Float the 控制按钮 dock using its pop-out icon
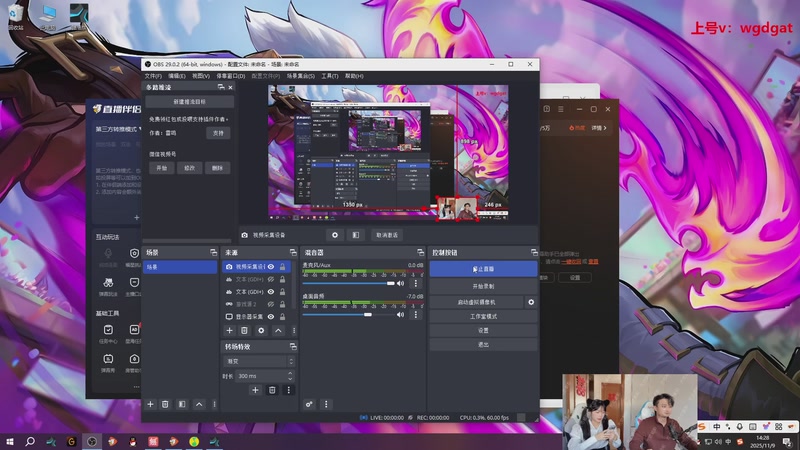 534,253
